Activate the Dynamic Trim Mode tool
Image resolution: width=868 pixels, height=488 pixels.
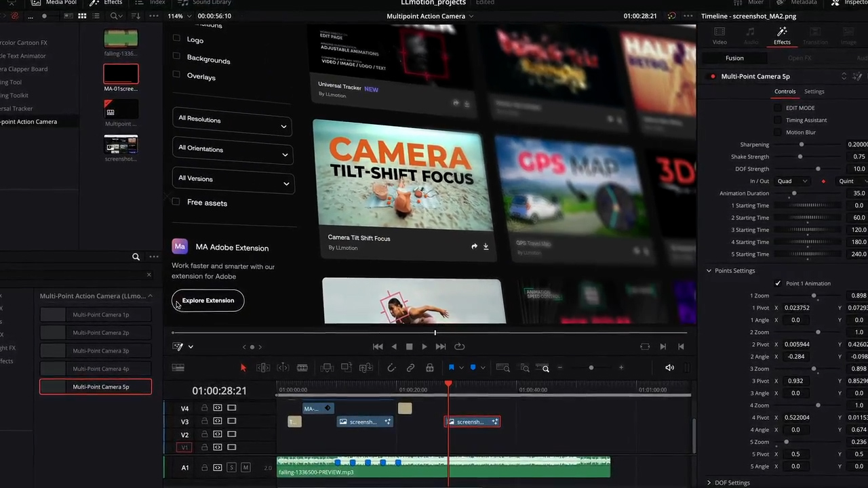tap(283, 367)
